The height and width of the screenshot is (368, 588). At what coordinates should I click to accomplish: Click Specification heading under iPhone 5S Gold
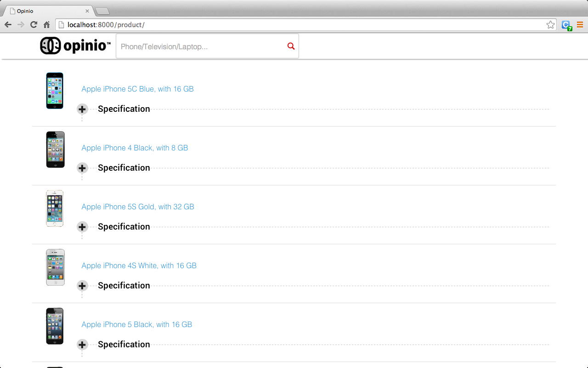click(x=124, y=227)
